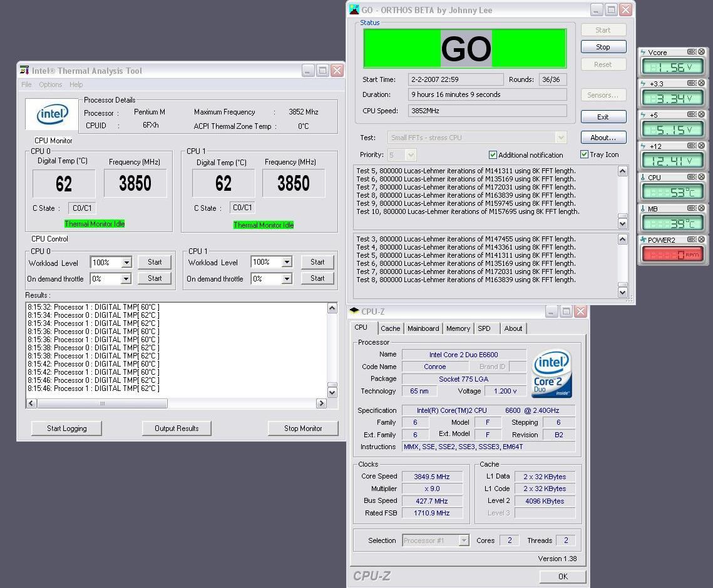Open the Help menu
This screenshot has height=588, width=713.
click(76, 84)
